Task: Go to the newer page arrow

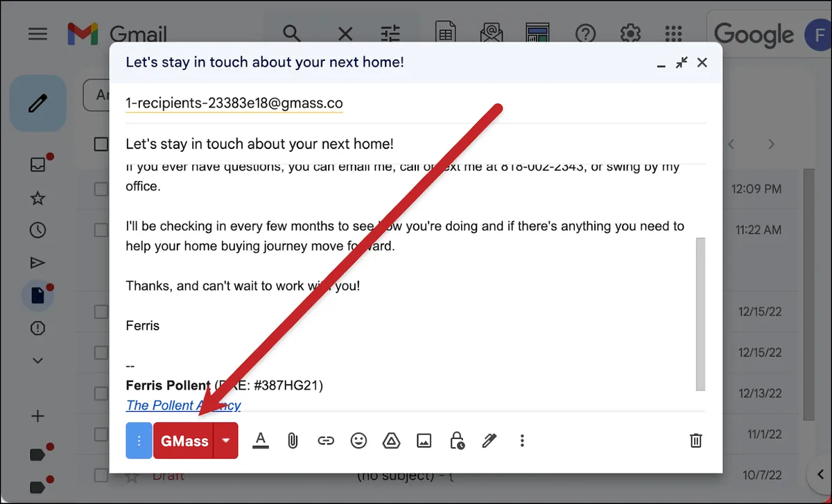Action: tap(731, 144)
